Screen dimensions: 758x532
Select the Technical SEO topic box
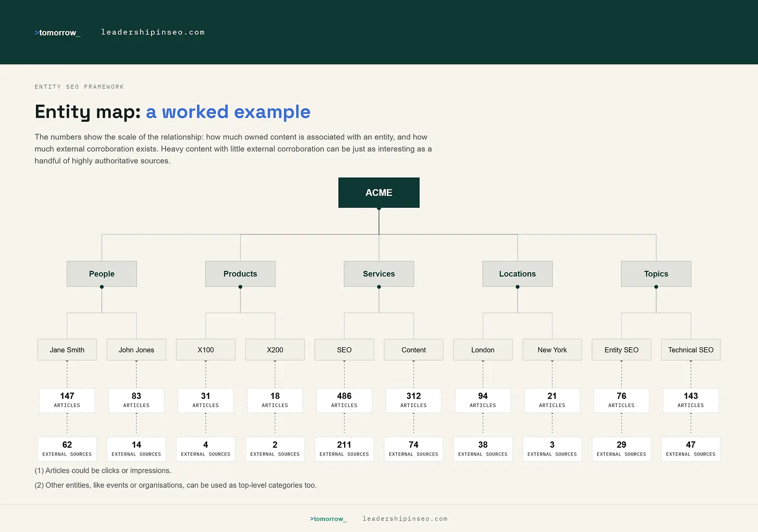(691, 350)
